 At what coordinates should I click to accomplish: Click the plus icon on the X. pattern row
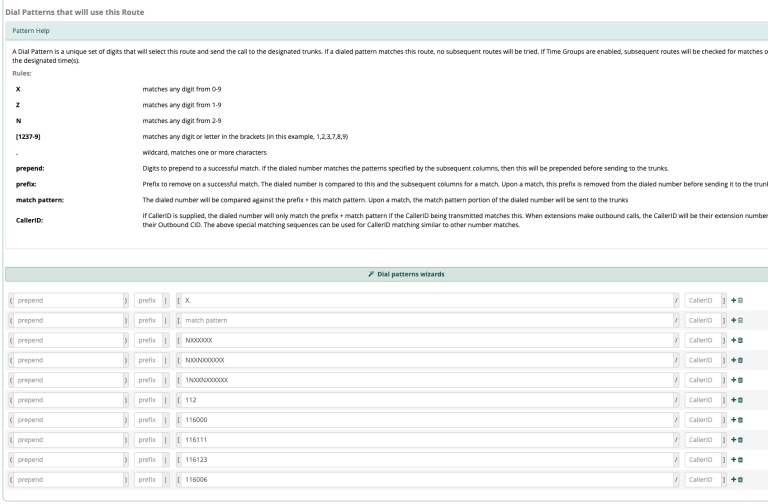coord(733,300)
